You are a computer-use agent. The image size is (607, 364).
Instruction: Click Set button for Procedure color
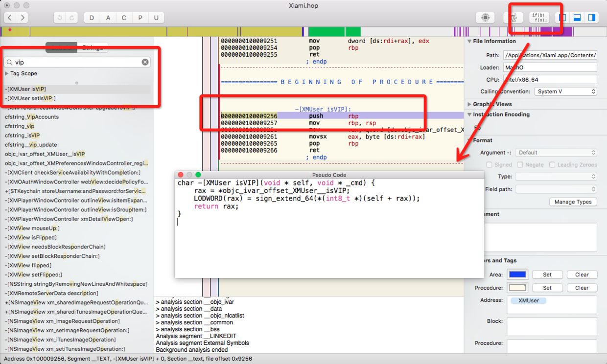(547, 288)
